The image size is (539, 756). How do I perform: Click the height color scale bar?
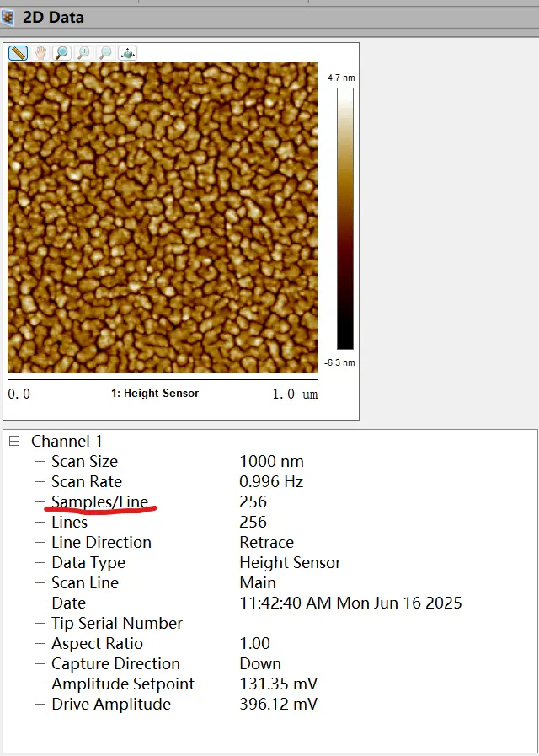345,218
